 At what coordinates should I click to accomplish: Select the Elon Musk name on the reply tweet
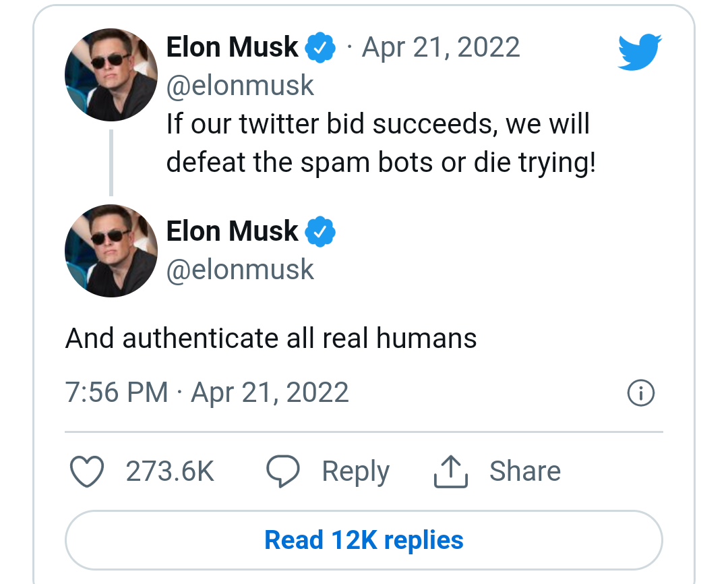[232, 231]
